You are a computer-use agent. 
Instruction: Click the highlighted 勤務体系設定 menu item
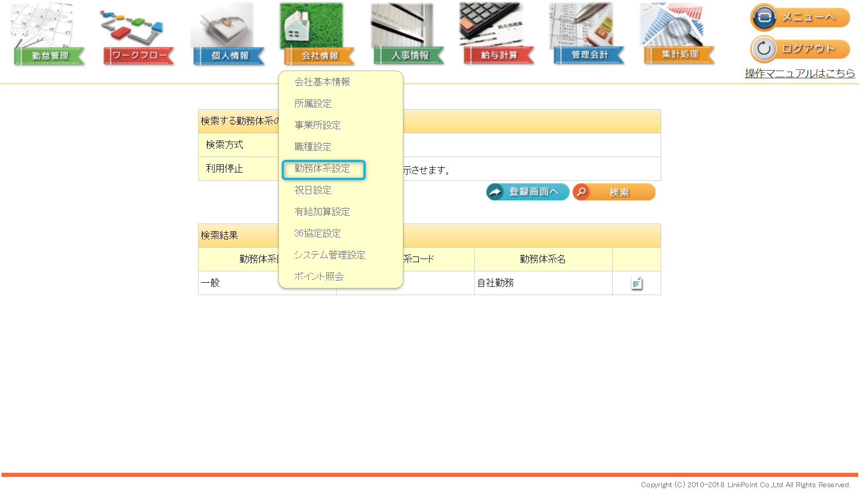[323, 169]
